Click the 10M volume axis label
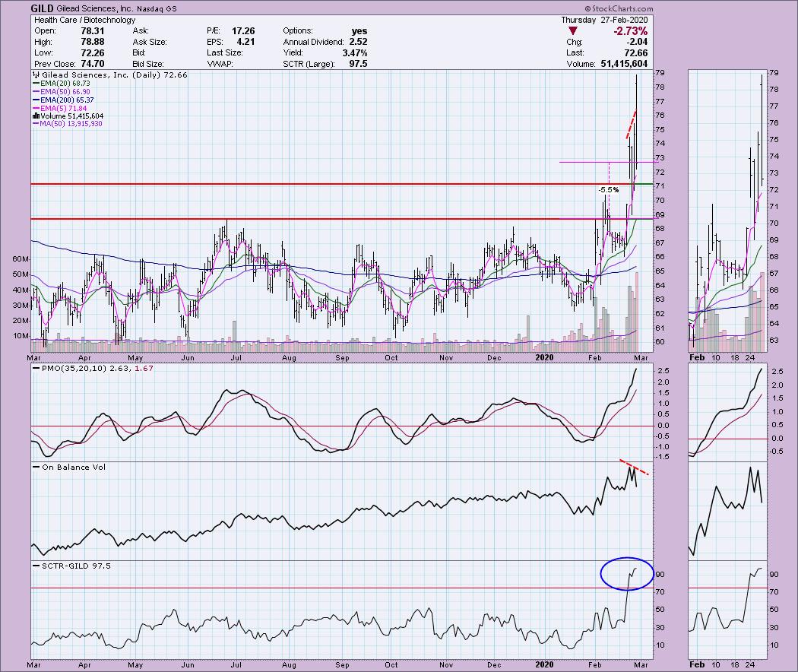 [x=21, y=336]
